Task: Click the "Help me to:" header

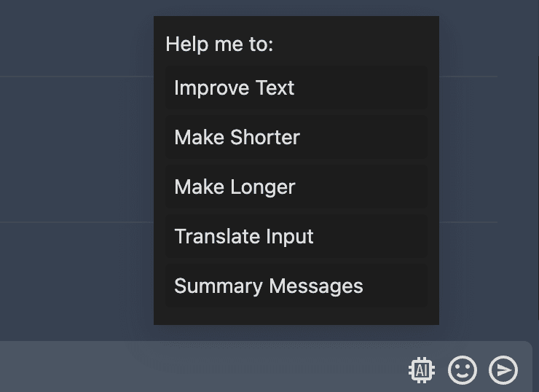Action: tap(219, 44)
